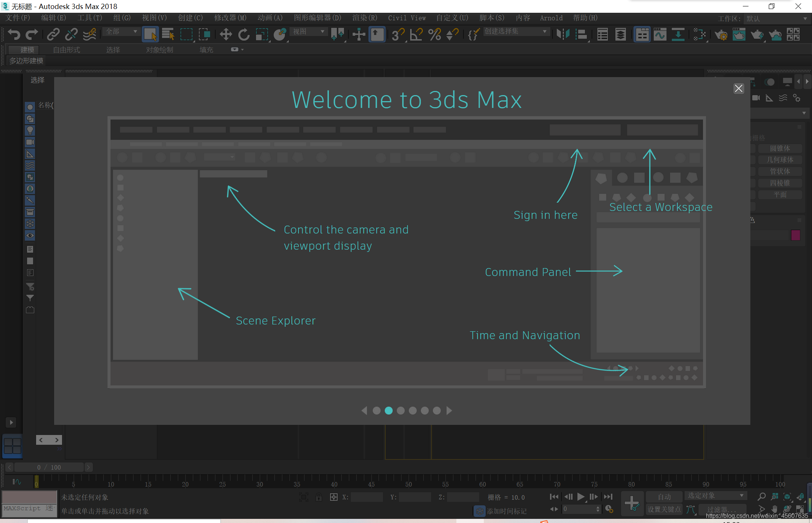The height and width of the screenshot is (523, 812).
Task: Open the selection filter 全部 dropdown
Action: (121, 32)
